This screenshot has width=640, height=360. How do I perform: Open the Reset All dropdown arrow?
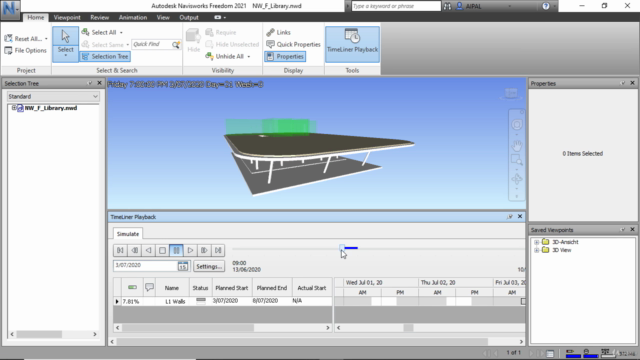click(46, 39)
